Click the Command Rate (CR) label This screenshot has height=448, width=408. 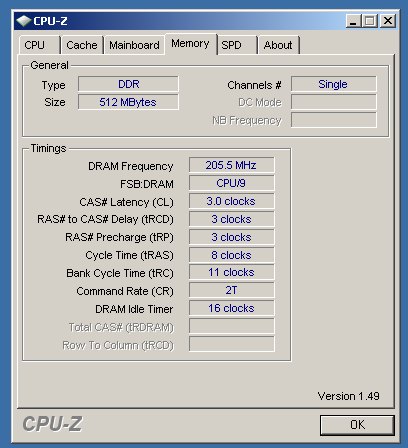coord(125,291)
